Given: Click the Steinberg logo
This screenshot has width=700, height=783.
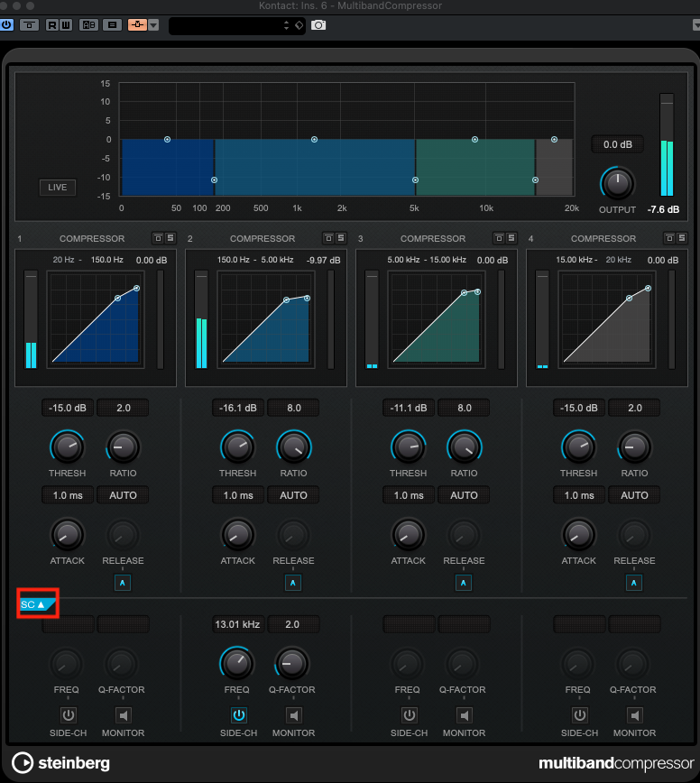Looking at the screenshot, I should [x=60, y=762].
